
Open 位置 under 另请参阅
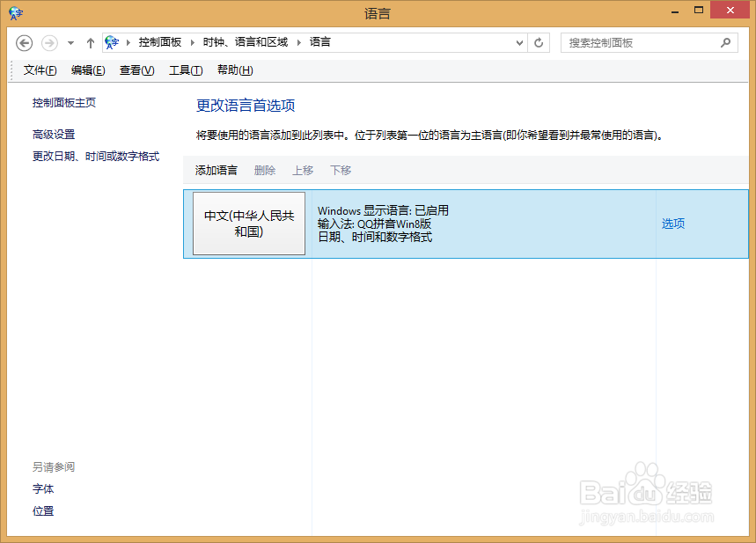(x=43, y=511)
